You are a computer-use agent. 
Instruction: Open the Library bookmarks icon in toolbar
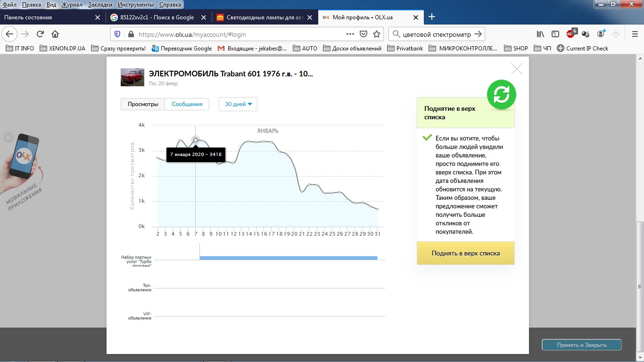click(540, 34)
